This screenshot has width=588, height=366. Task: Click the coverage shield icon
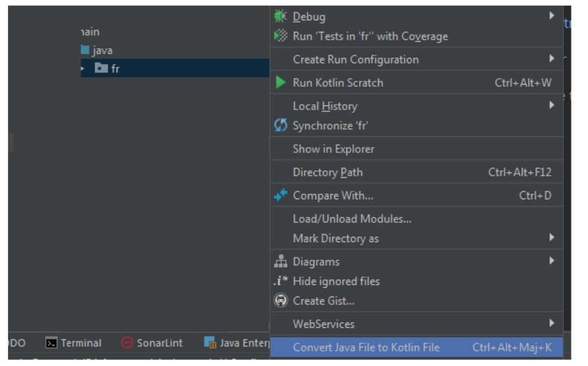tap(281, 36)
